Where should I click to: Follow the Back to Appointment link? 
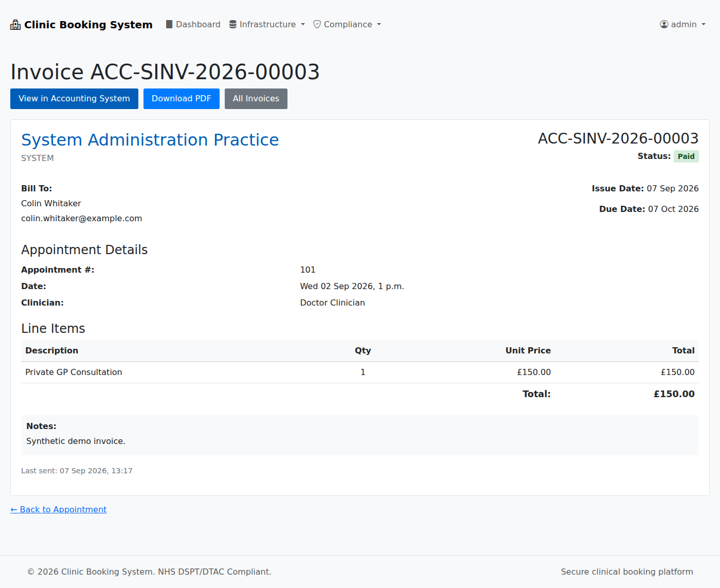59,509
